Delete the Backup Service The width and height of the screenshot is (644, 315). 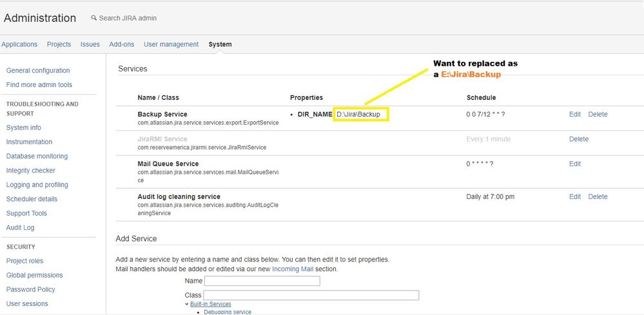coord(598,115)
